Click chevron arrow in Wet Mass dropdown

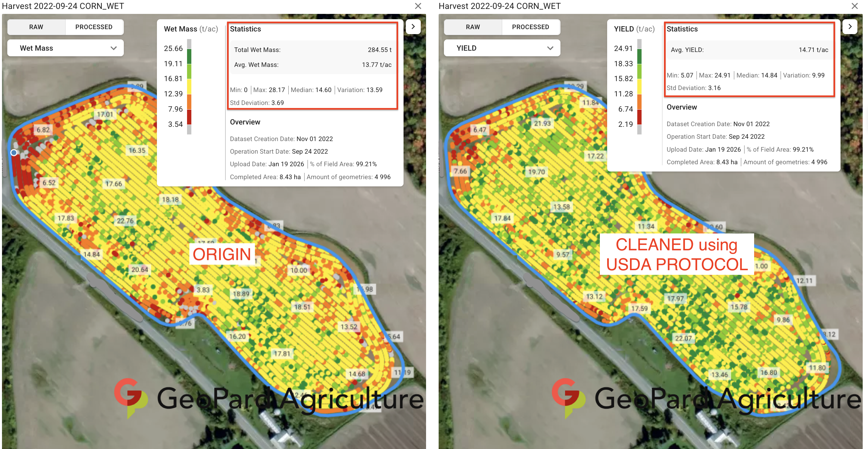(114, 48)
